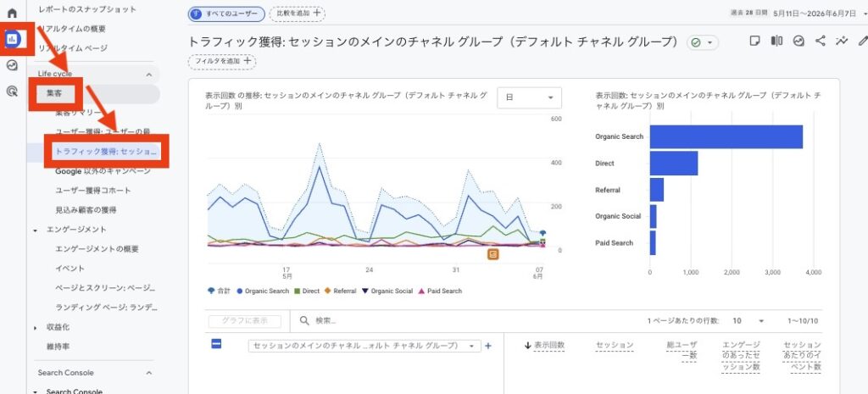Sort table by 表示回数 column
868x394 pixels.
[549, 346]
